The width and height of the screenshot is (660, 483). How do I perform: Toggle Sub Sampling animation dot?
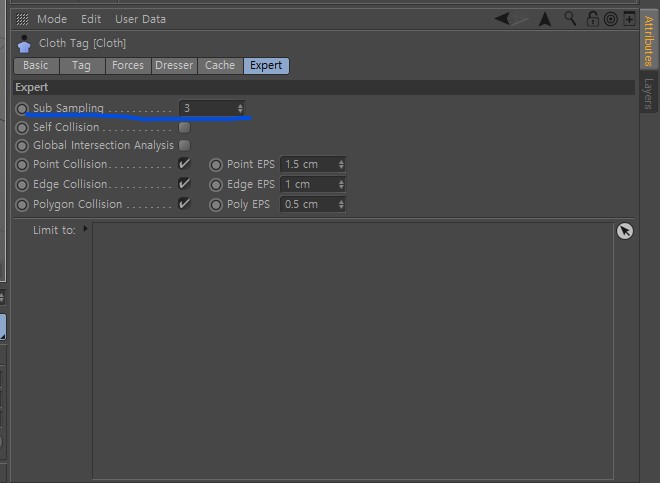[22, 109]
